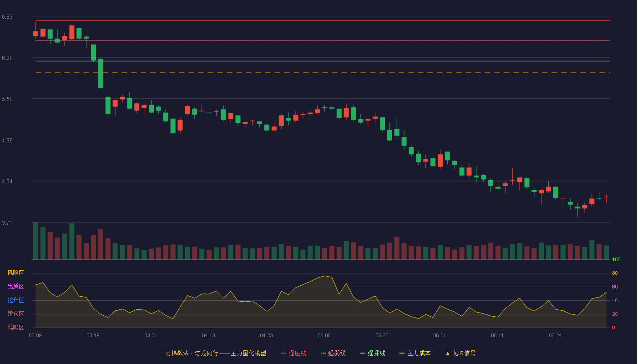Screen dimensions: 637x364
Task: Click the 06-11 date label
Action: pos(497,335)
